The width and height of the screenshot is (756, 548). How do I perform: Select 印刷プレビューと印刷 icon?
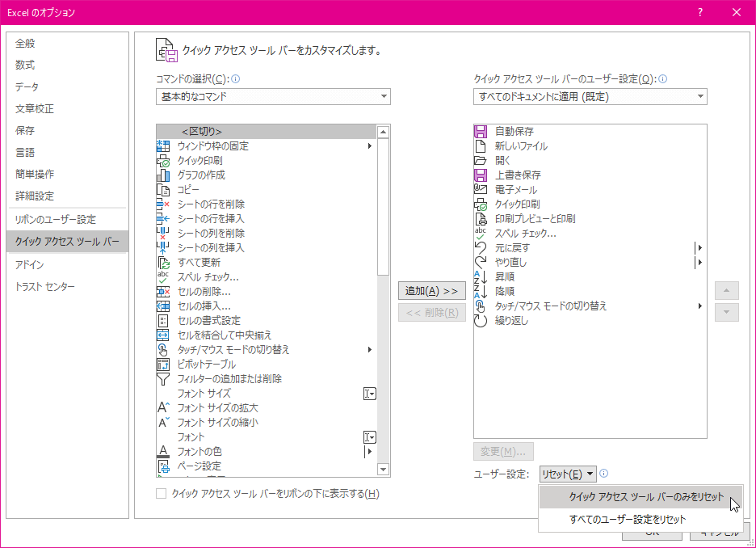click(481, 218)
